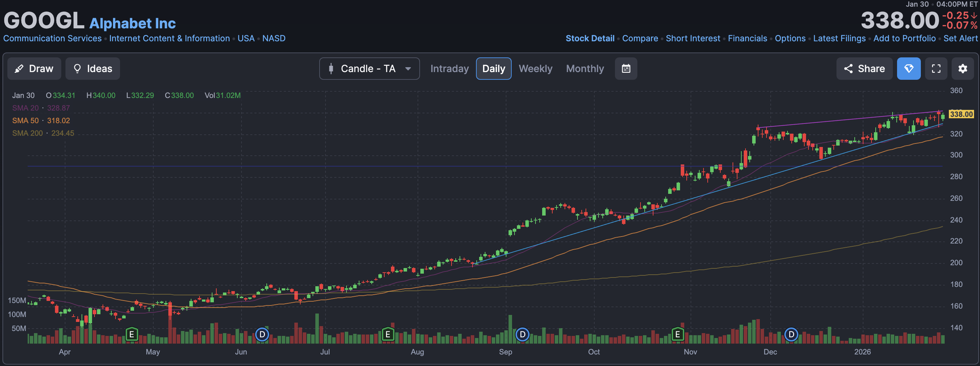
Task: Click the GOOGL ticker heading
Action: [44, 21]
